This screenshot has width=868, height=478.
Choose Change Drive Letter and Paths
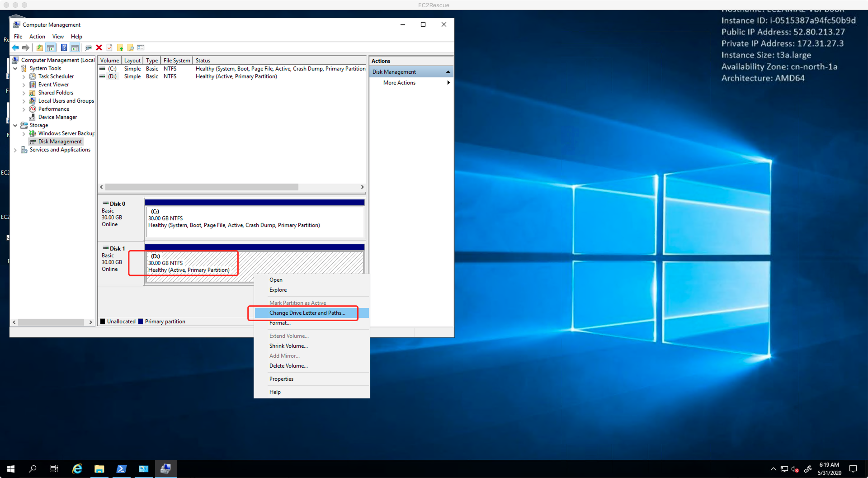tap(307, 313)
